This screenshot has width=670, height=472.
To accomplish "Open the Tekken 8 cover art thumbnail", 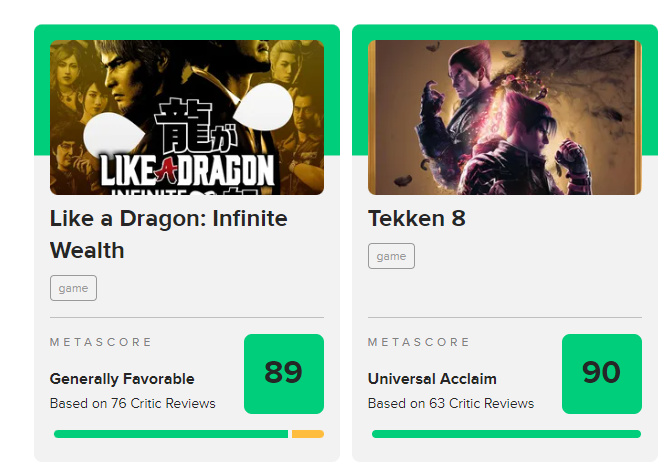I will pos(504,117).
